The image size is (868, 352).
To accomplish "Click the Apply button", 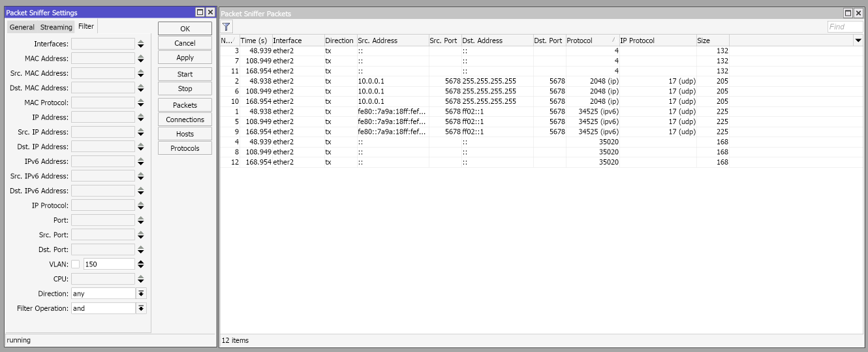I will click(x=185, y=57).
